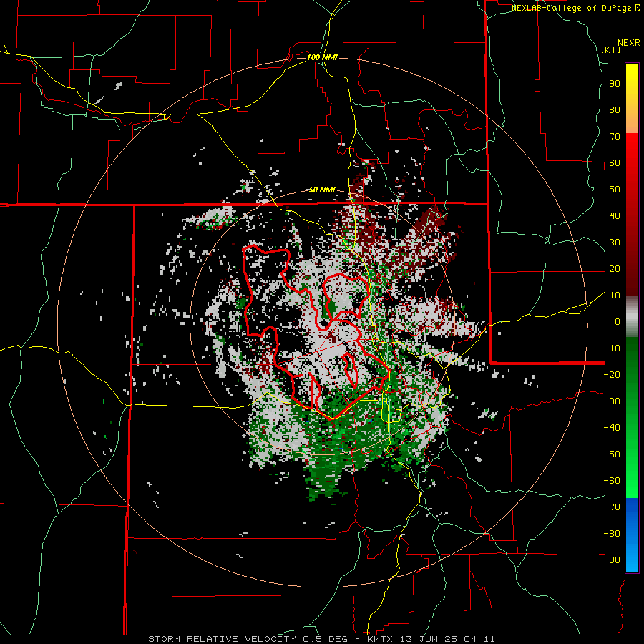644x644 pixels.
Task: Click the -50 value on velocity scale
Action: click(612, 454)
